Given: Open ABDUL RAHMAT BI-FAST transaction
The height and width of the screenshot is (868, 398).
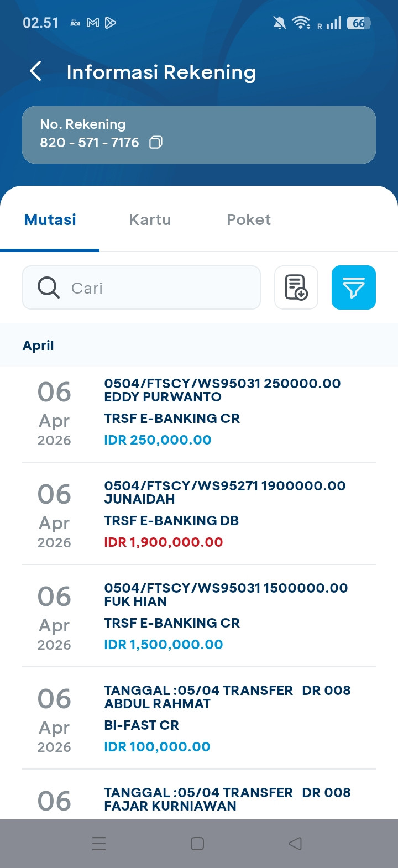Looking at the screenshot, I should 199,719.
